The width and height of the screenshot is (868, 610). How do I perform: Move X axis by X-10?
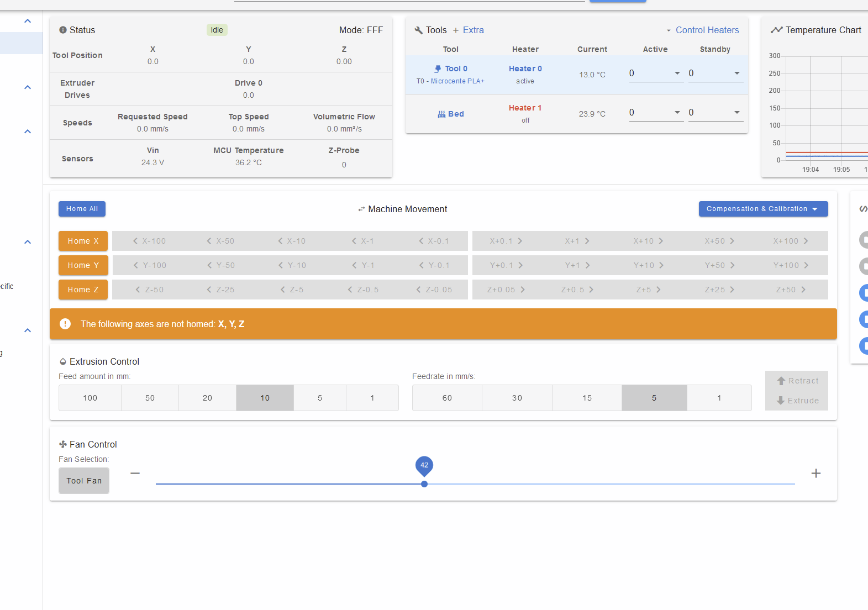292,241
